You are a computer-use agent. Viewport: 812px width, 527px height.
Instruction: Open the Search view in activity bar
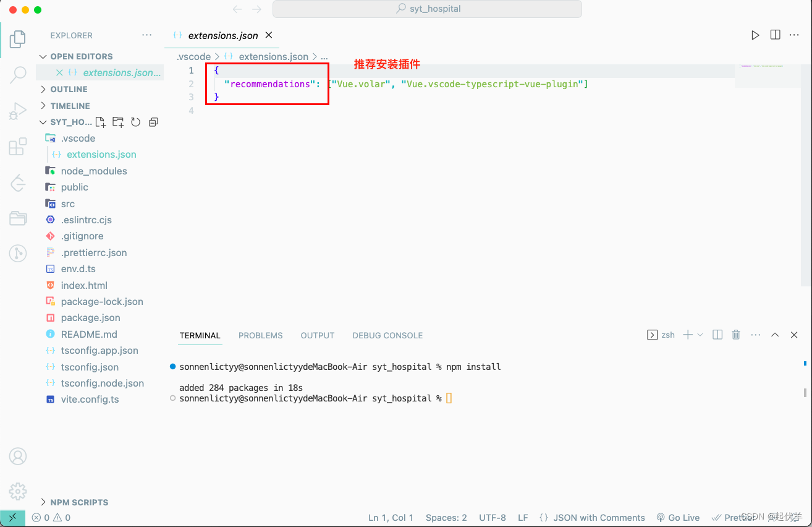pyautogui.click(x=18, y=75)
